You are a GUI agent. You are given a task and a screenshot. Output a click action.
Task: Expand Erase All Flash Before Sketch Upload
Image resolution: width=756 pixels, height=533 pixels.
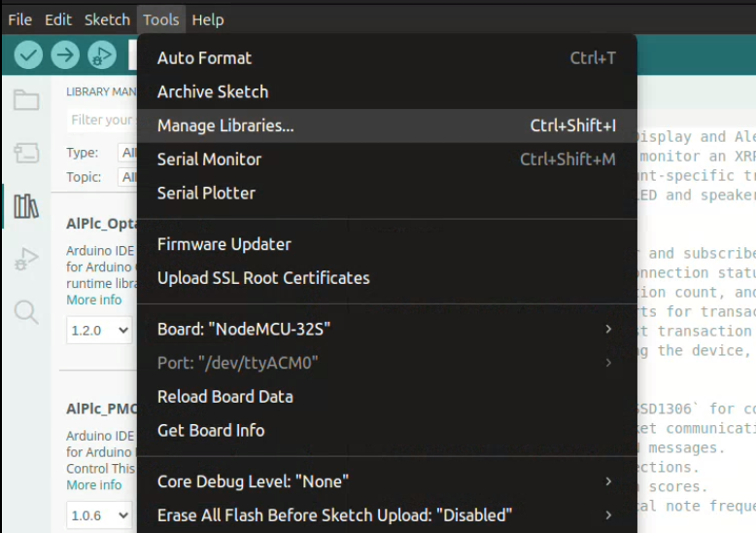click(x=387, y=515)
